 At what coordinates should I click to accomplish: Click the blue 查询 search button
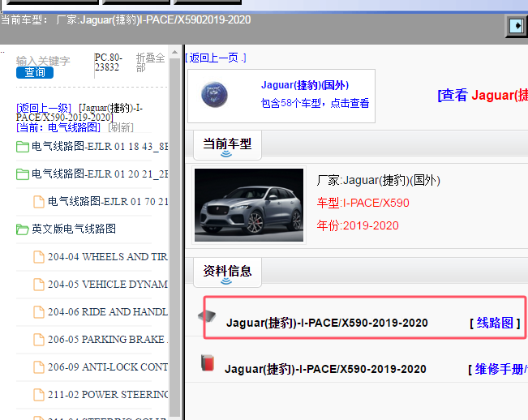coord(35,72)
